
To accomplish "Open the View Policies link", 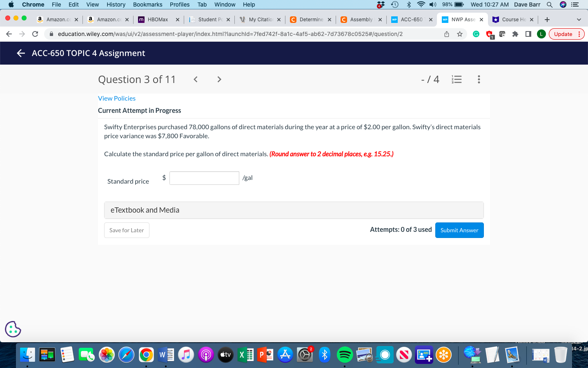I will coord(117,98).
